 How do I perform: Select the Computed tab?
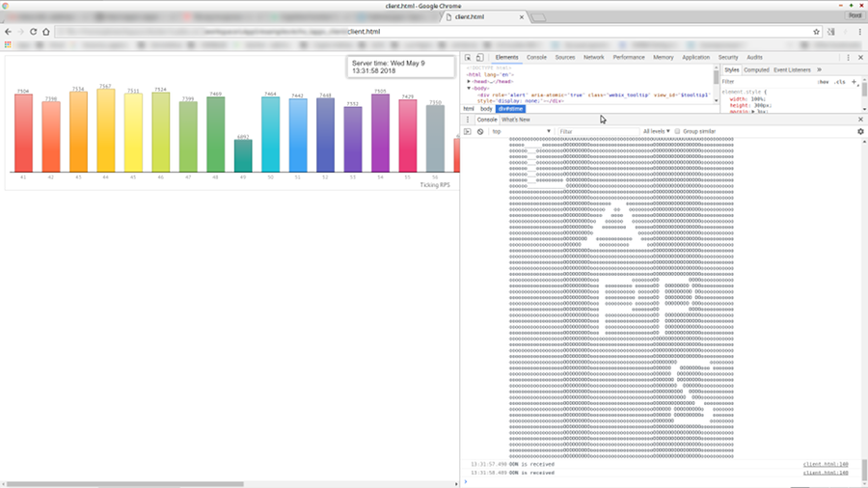[x=756, y=69]
